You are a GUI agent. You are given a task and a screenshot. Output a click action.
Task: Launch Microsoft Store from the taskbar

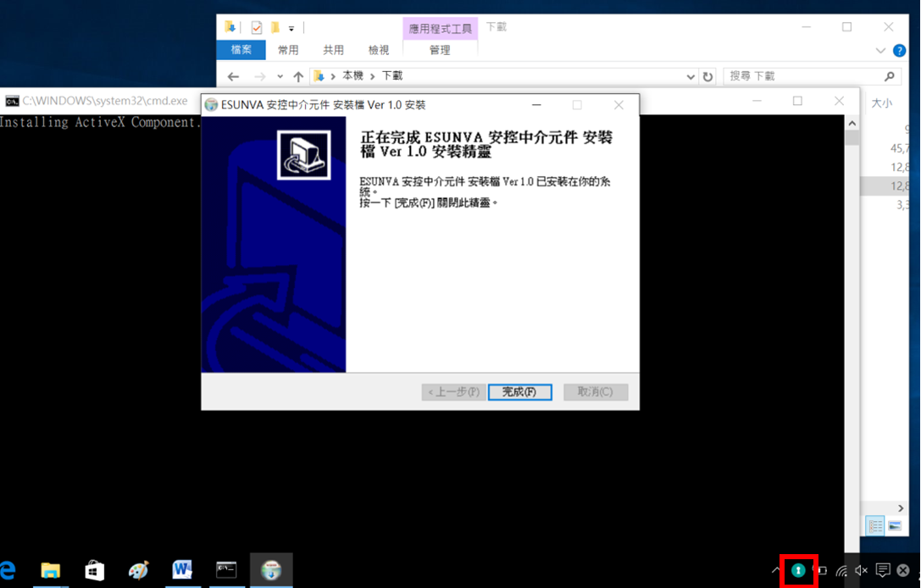click(x=94, y=570)
